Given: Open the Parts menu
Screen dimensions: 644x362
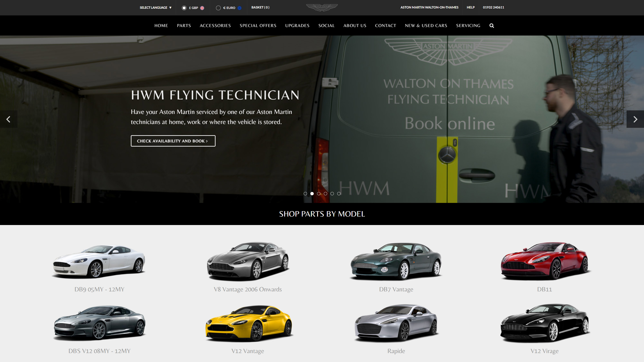Looking at the screenshot, I should (x=184, y=25).
